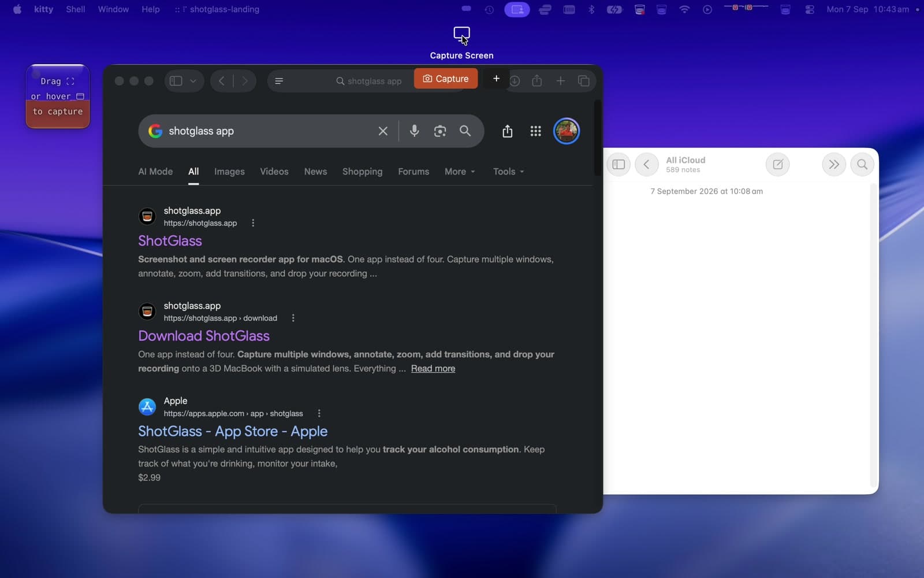
Task: Open the Apple menu
Action: click(x=17, y=9)
